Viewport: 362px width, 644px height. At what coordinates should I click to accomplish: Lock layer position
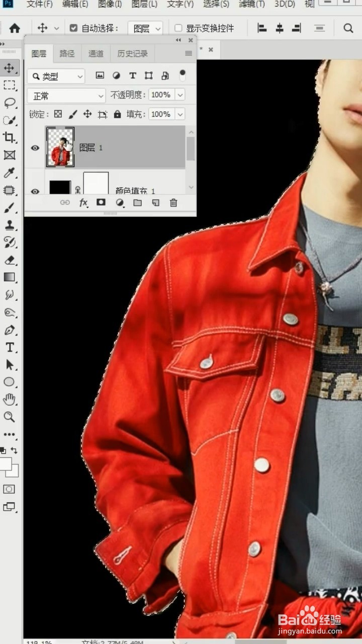click(x=87, y=114)
